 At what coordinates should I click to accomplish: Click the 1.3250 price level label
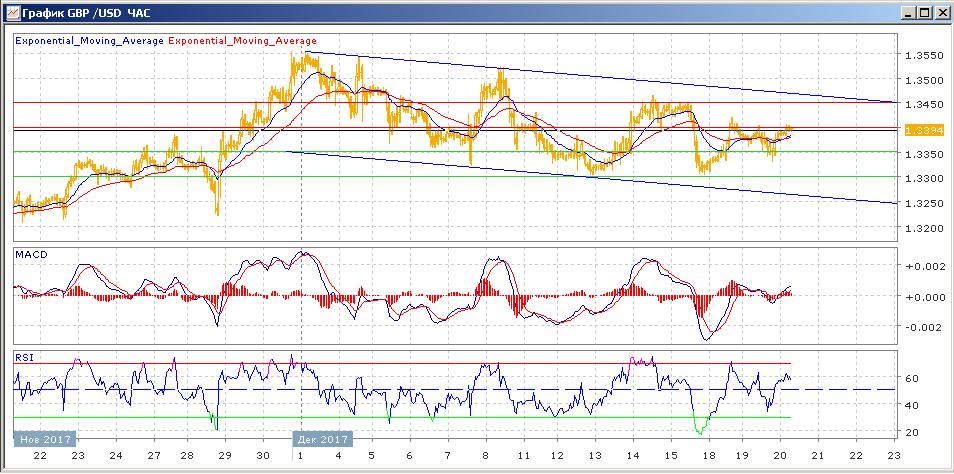[922, 203]
